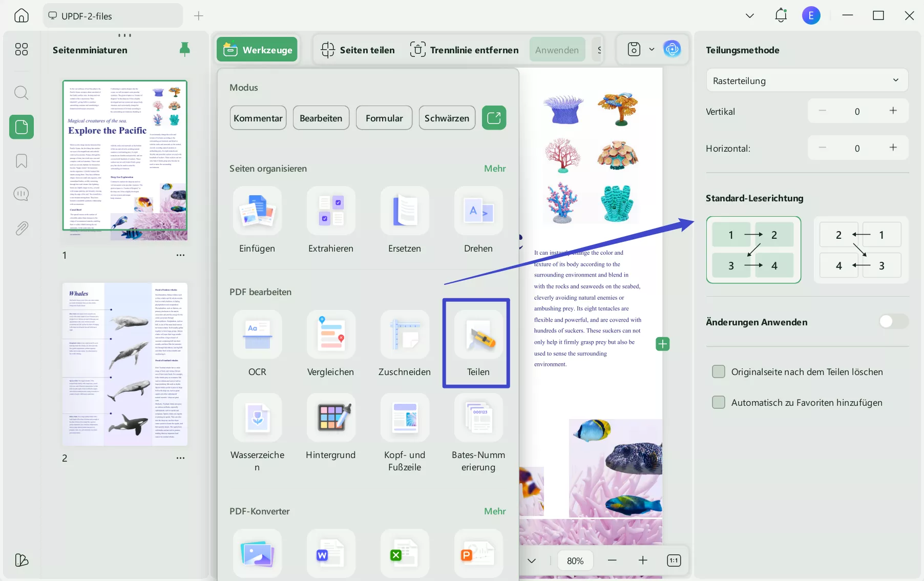Open the thumbnails grid sidebar icon

click(22, 49)
